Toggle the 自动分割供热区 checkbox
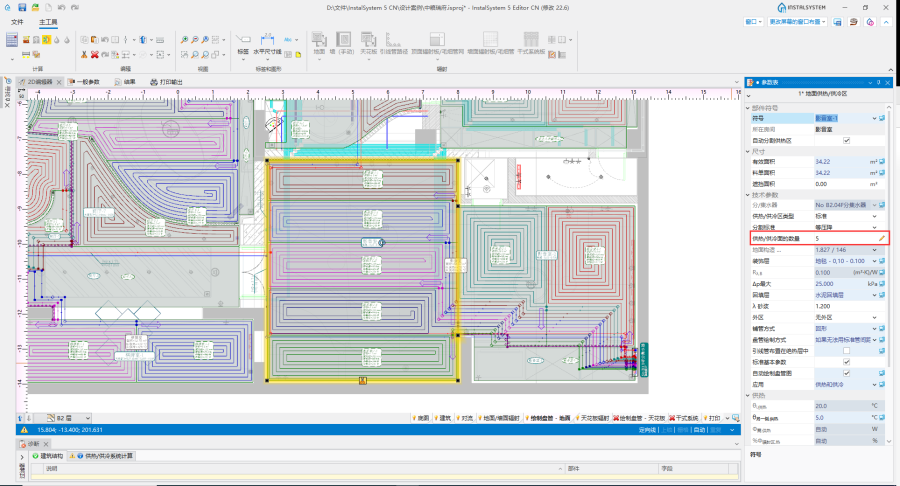The height and width of the screenshot is (486, 900). 847,140
